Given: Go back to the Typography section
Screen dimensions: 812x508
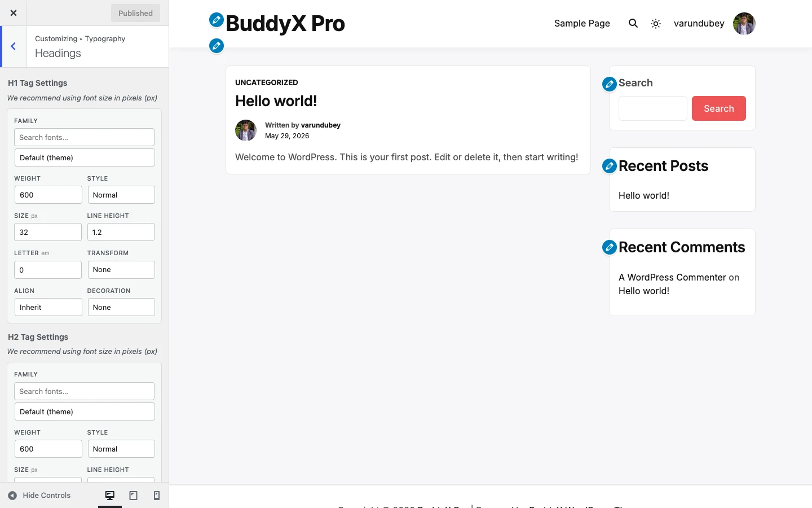Looking at the screenshot, I should click(x=14, y=46).
